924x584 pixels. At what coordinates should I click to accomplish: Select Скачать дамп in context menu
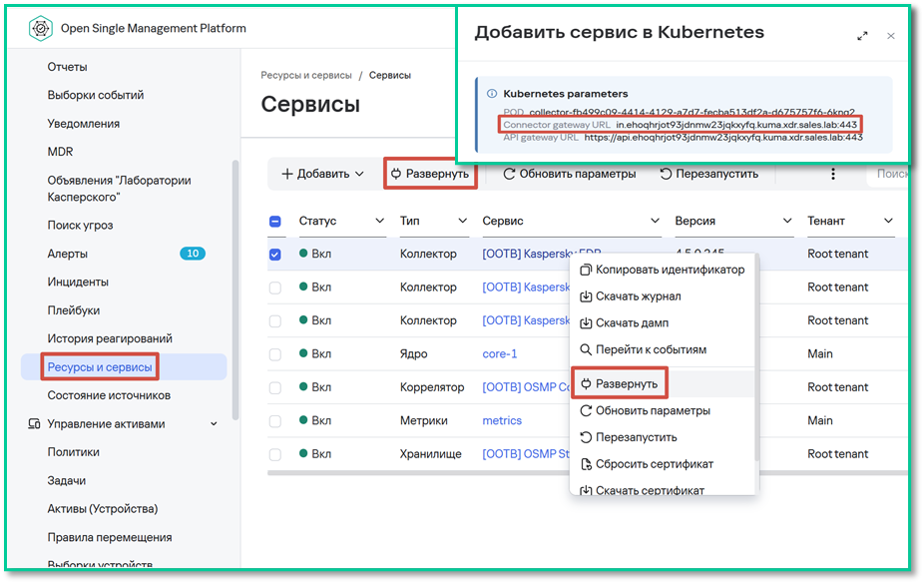tap(663, 322)
